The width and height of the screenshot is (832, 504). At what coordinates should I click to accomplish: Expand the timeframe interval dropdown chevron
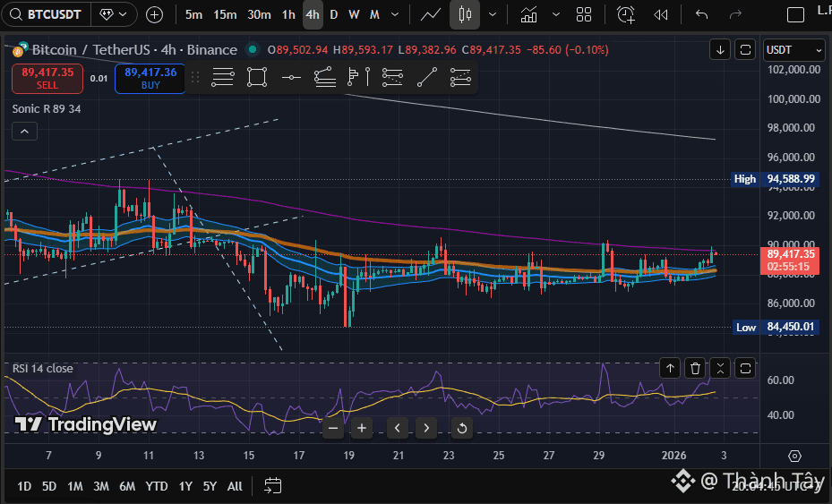(x=394, y=14)
